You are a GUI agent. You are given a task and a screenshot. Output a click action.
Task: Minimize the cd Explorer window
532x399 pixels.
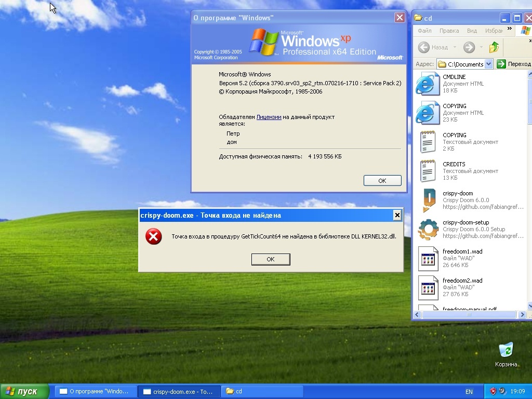tap(505, 18)
